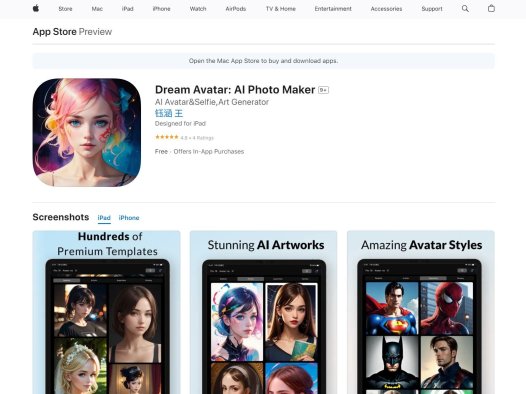Open the Mac menu

point(97,9)
